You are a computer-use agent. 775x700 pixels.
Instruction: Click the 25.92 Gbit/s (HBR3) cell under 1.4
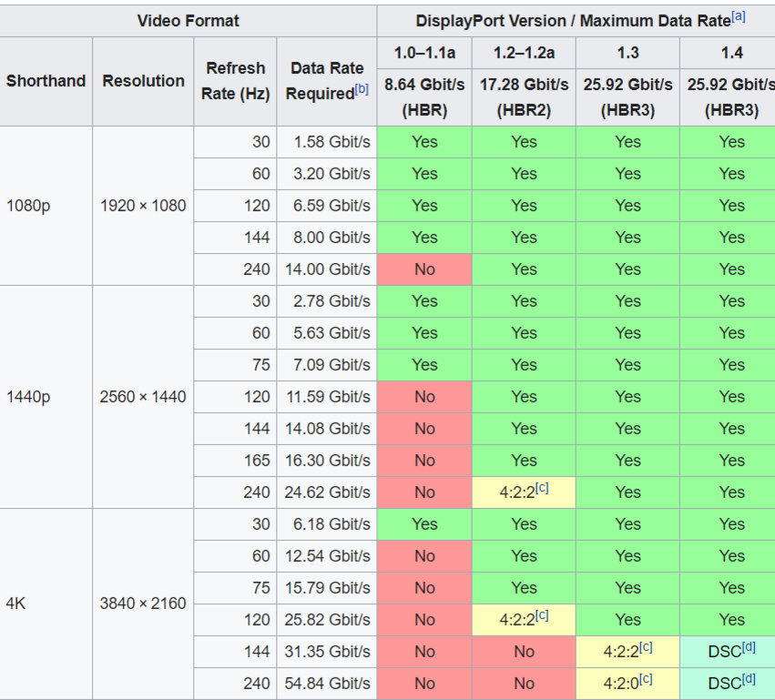pos(728,97)
